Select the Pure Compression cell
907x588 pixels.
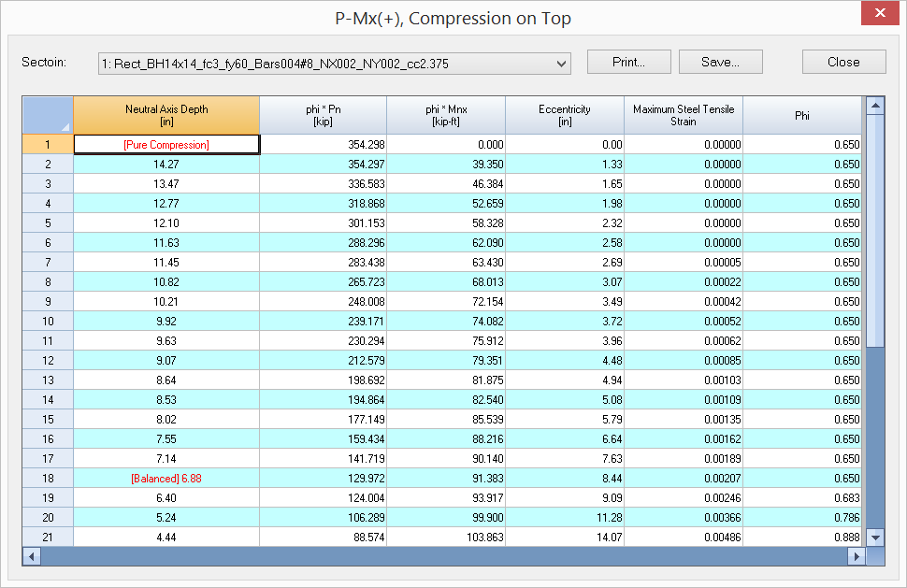tap(166, 145)
